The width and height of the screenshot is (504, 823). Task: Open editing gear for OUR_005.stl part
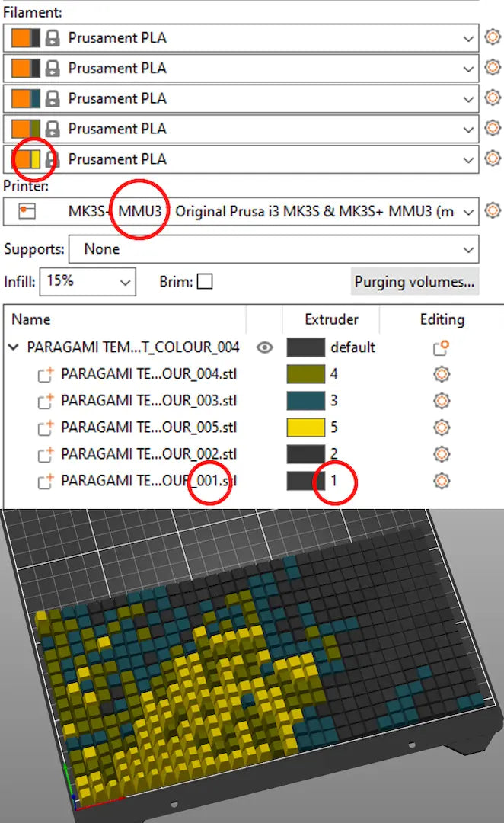click(442, 428)
